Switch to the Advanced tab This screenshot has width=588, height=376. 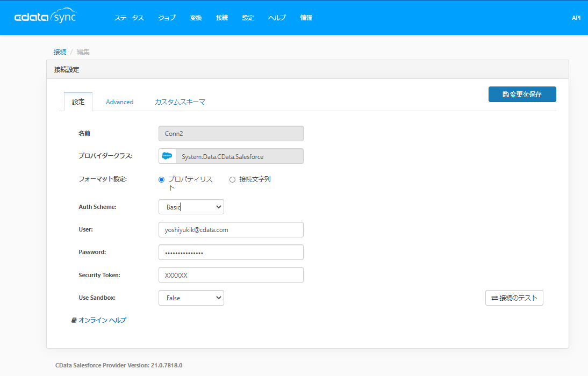pyautogui.click(x=120, y=102)
